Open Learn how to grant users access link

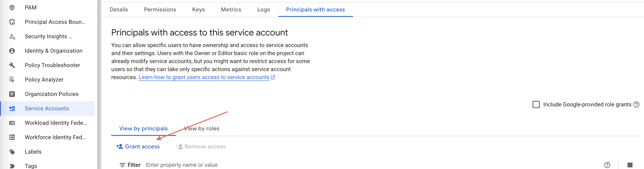point(204,77)
